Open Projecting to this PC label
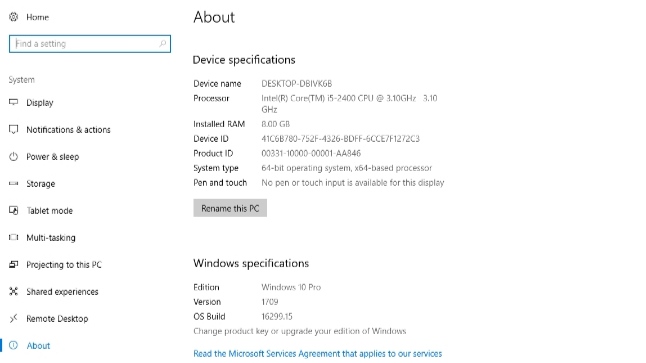646x363 pixels. point(64,265)
